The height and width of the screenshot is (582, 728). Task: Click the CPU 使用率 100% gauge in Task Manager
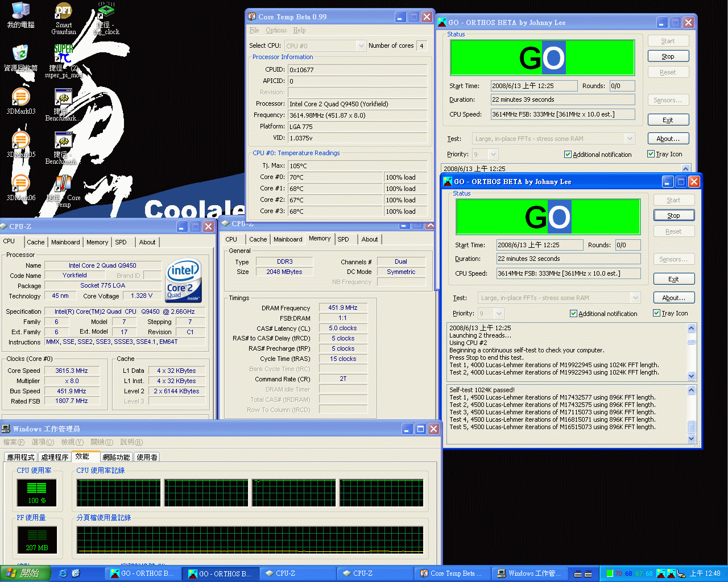[x=37, y=492]
